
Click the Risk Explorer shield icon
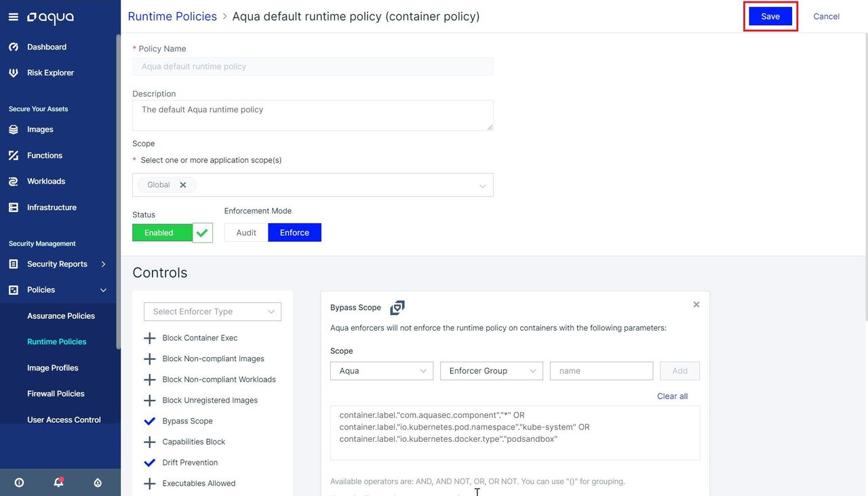pyautogui.click(x=14, y=73)
